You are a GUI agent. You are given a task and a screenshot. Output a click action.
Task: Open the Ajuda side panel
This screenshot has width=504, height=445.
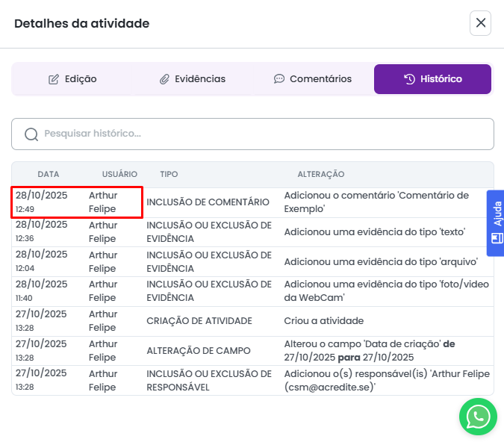(497, 222)
